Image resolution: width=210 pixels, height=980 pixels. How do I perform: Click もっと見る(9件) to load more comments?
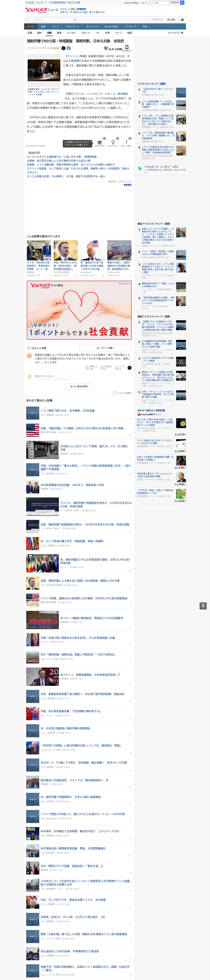[x=79, y=386]
